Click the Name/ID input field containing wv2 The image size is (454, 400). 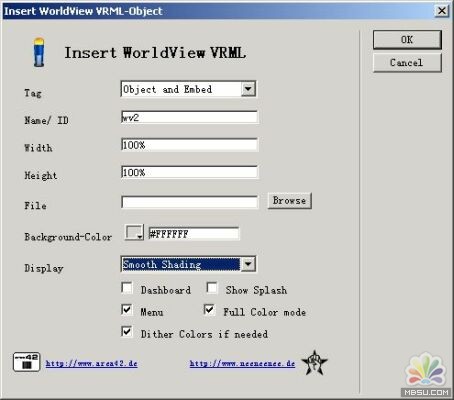pyautogui.click(x=189, y=117)
